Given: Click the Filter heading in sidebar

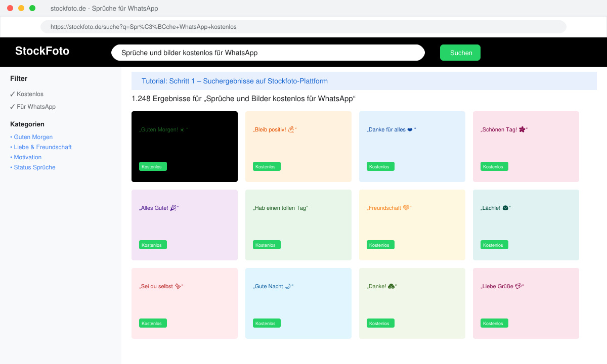Looking at the screenshot, I should point(19,78).
